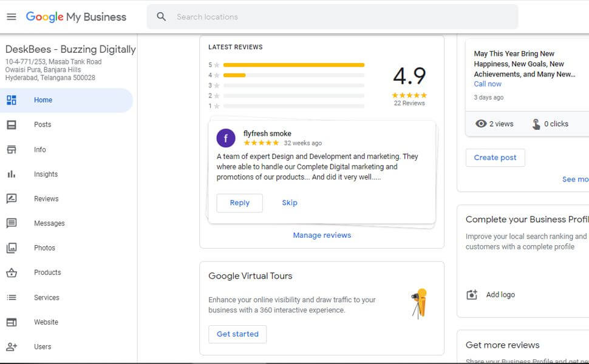This screenshot has height=364, width=589.
Task: Click the Virtual Tours camera illustration
Action: [x=420, y=303]
